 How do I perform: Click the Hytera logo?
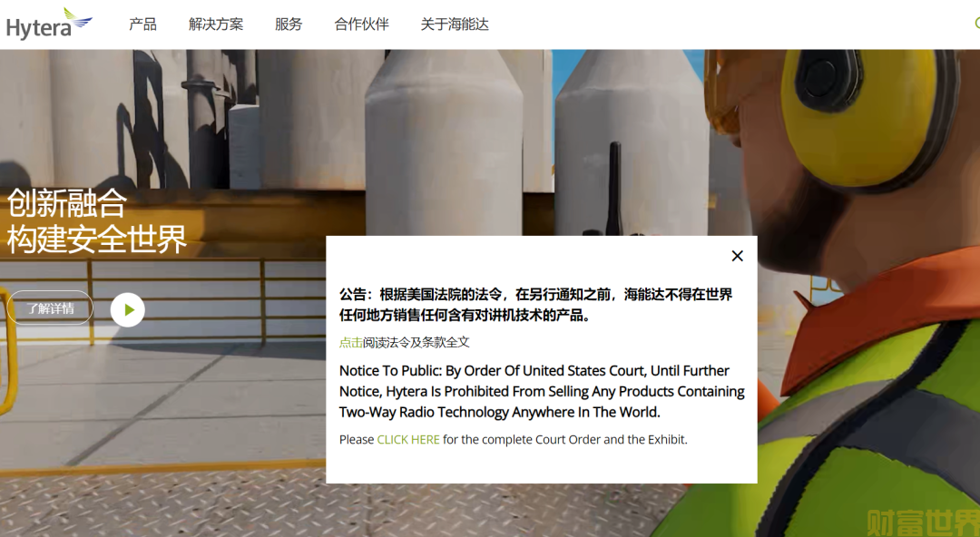[49, 24]
